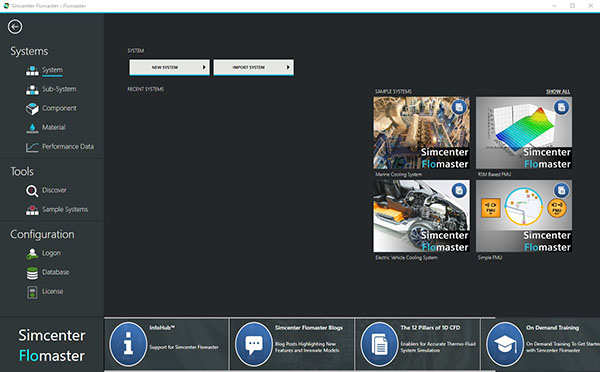Go to Sub-System section

59,89
